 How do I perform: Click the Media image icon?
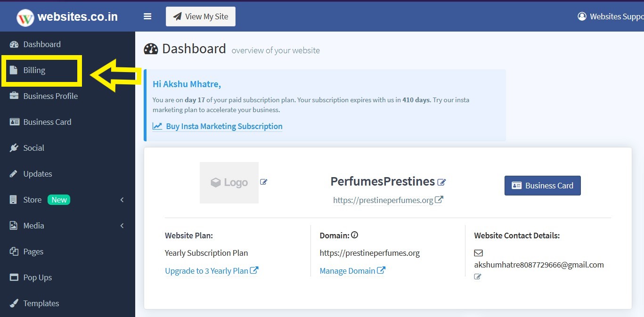pyautogui.click(x=14, y=226)
